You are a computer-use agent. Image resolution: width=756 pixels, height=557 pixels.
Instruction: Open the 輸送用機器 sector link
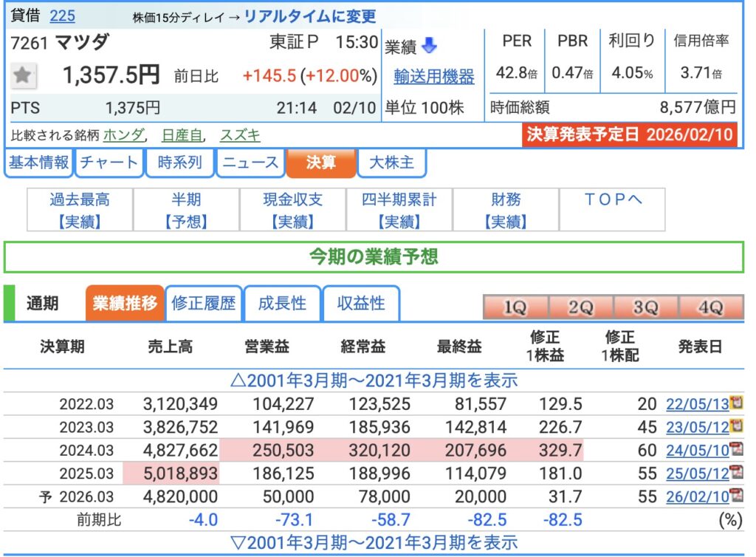click(433, 76)
